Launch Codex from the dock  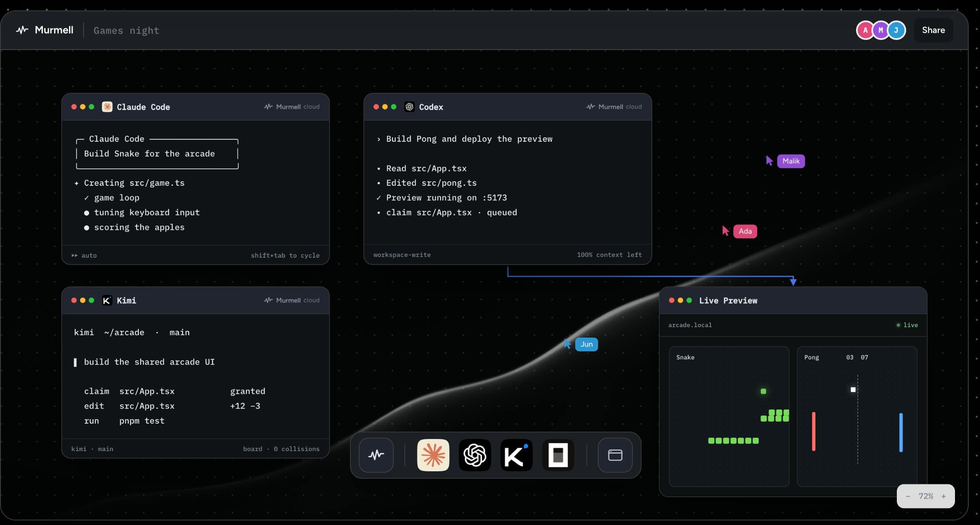475,455
